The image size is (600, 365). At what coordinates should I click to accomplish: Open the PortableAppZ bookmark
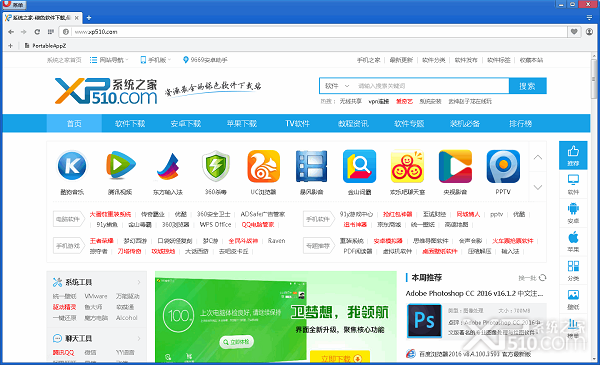tap(45, 46)
